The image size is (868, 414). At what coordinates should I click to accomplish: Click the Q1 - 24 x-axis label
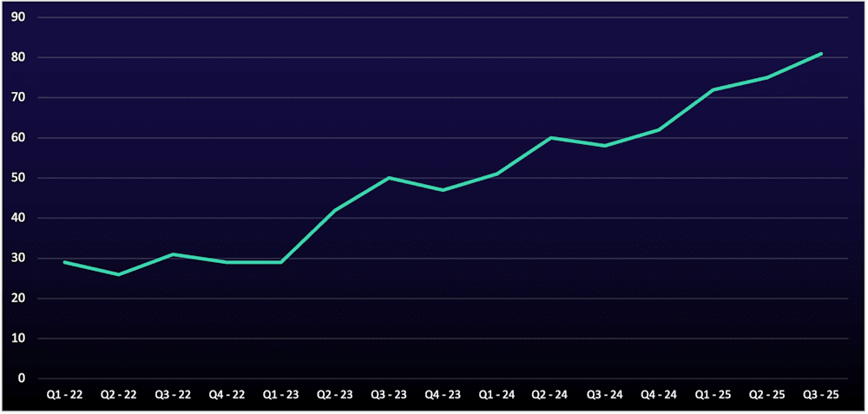coord(496,395)
